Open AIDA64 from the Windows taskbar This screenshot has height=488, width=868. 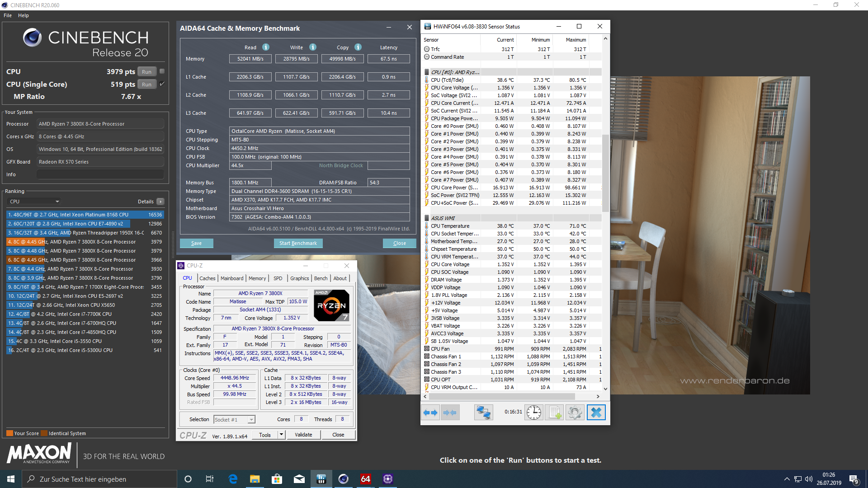(x=366, y=479)
